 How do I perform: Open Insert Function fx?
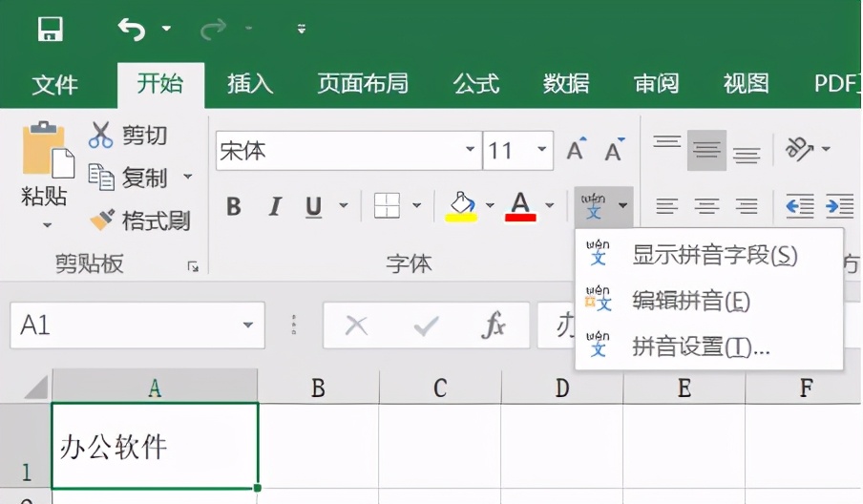494,325
